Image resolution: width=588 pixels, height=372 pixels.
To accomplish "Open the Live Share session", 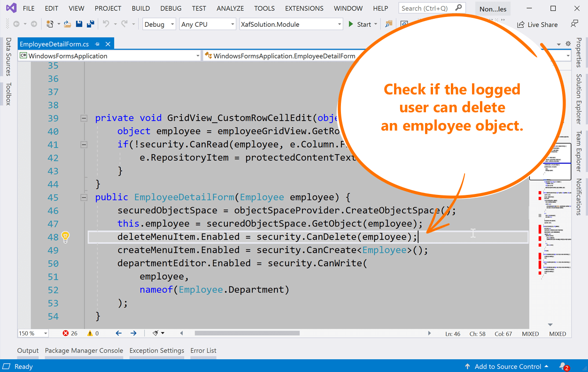I will 537,24.
